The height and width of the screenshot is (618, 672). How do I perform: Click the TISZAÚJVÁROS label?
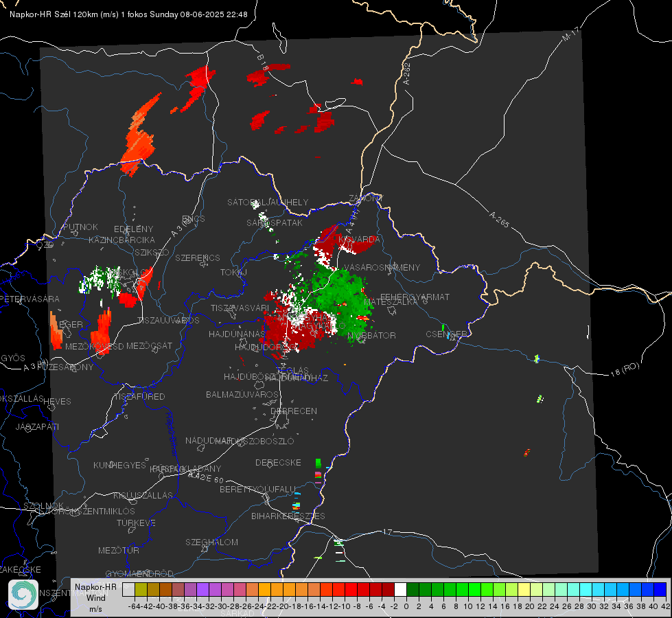point(168,321)
